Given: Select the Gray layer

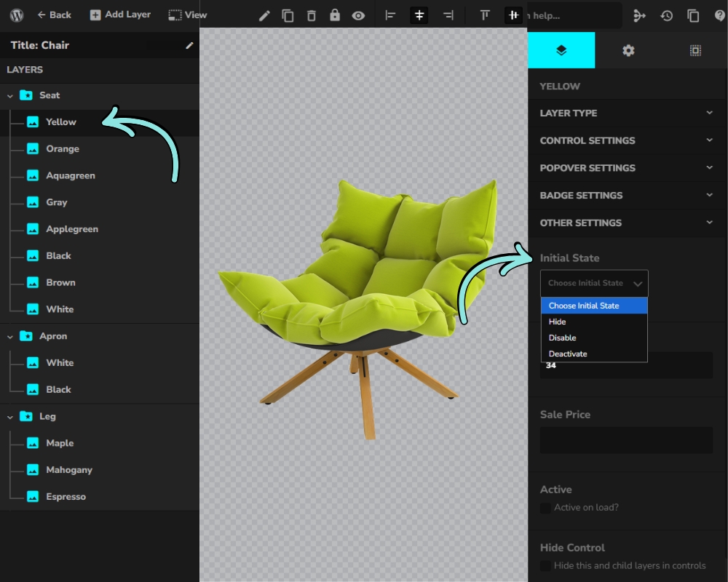Looking at the screenshot, I should coord(99,202).
